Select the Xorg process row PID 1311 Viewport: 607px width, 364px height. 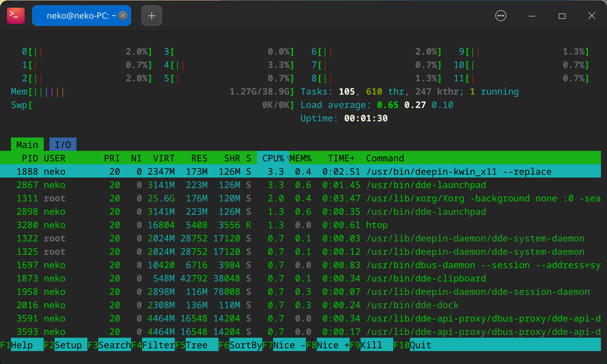coord(300,198)
